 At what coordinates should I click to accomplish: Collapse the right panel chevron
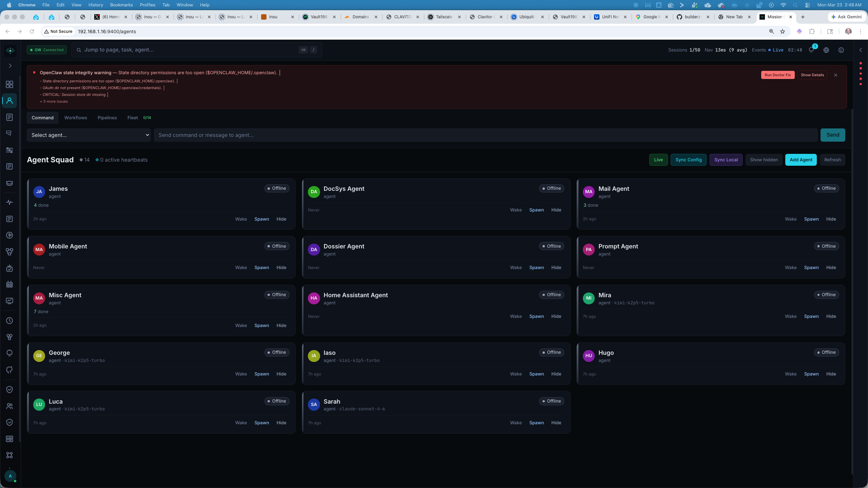coord(861,50)
